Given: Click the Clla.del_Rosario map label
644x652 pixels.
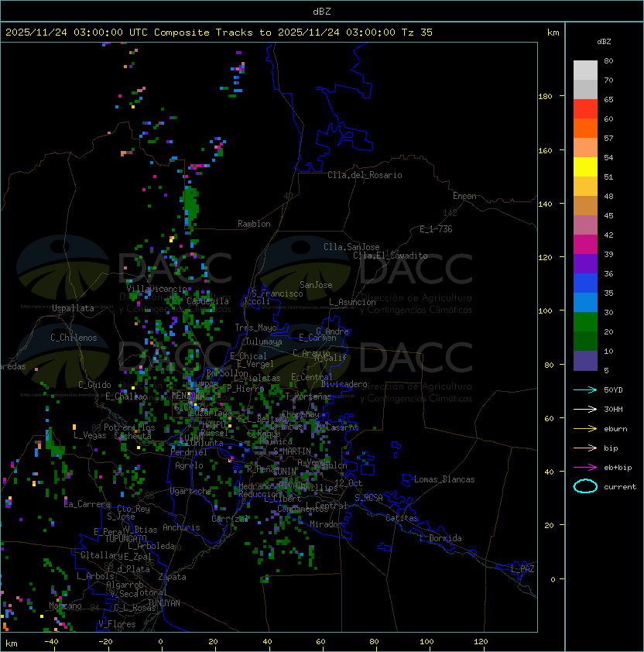Looking at the screenshot, I should [x=365, y=175].
